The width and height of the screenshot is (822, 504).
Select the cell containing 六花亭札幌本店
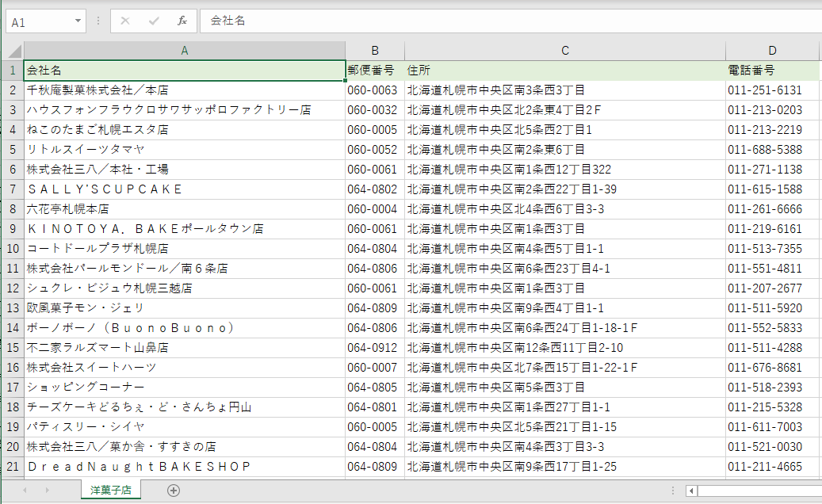185,209
